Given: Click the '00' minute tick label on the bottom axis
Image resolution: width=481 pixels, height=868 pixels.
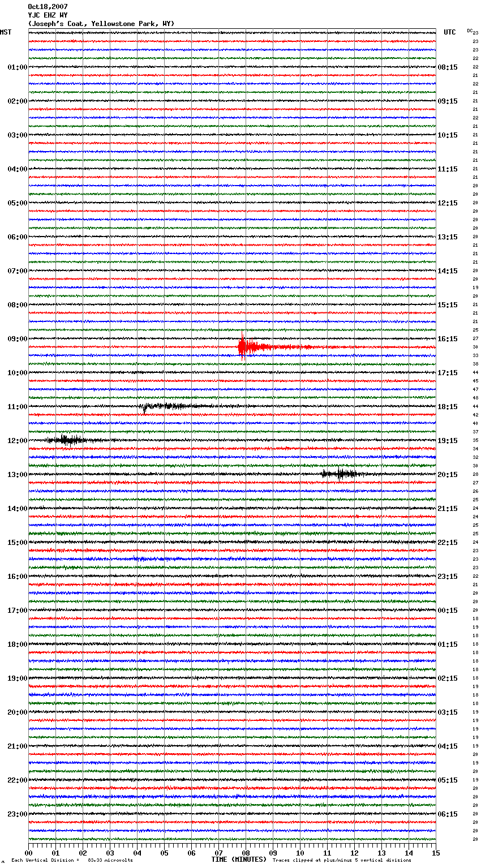Looking at the screenshot, I should 28,853.
